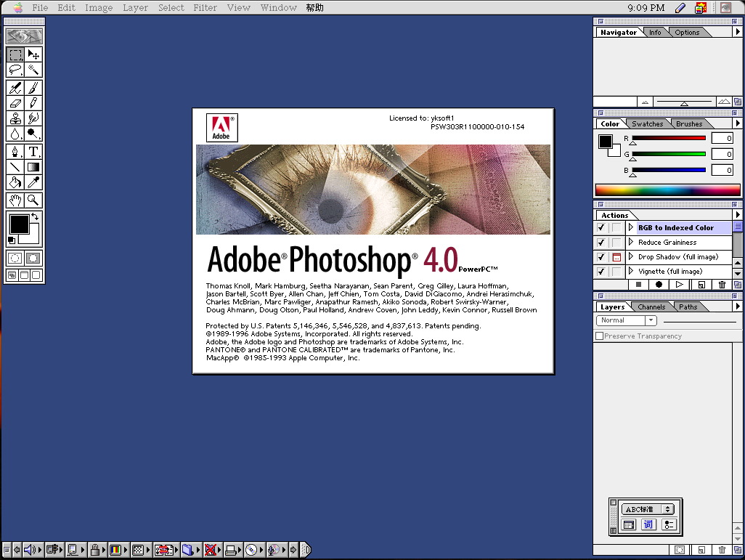Open the ABC标准 input method dropdown
The width and height of the screenshot is (745, 560).
coord(648,509)
